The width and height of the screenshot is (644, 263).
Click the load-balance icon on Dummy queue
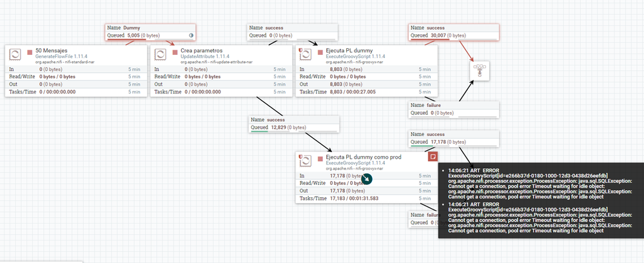[x=191, y=35]
